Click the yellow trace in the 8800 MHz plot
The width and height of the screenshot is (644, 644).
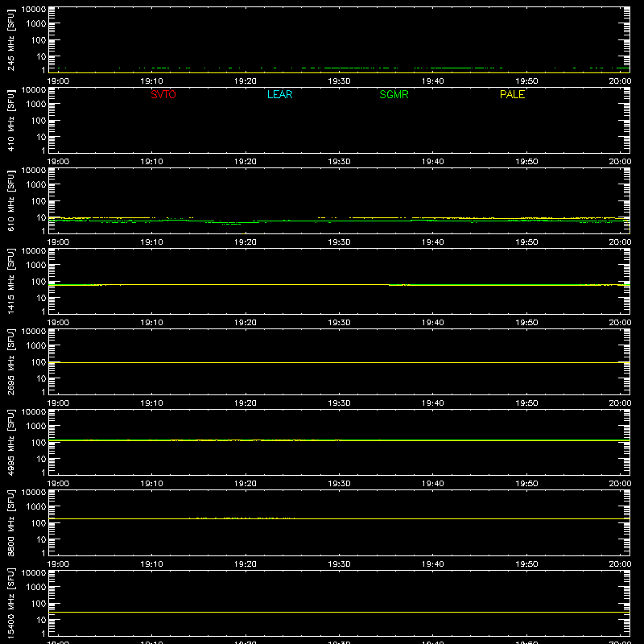pos(339,518)
